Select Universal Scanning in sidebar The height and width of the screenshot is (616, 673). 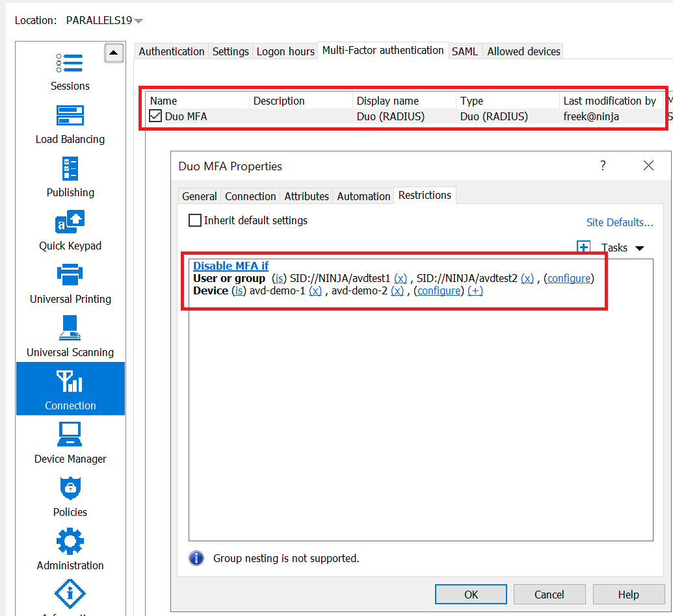(x=70, y=337)
